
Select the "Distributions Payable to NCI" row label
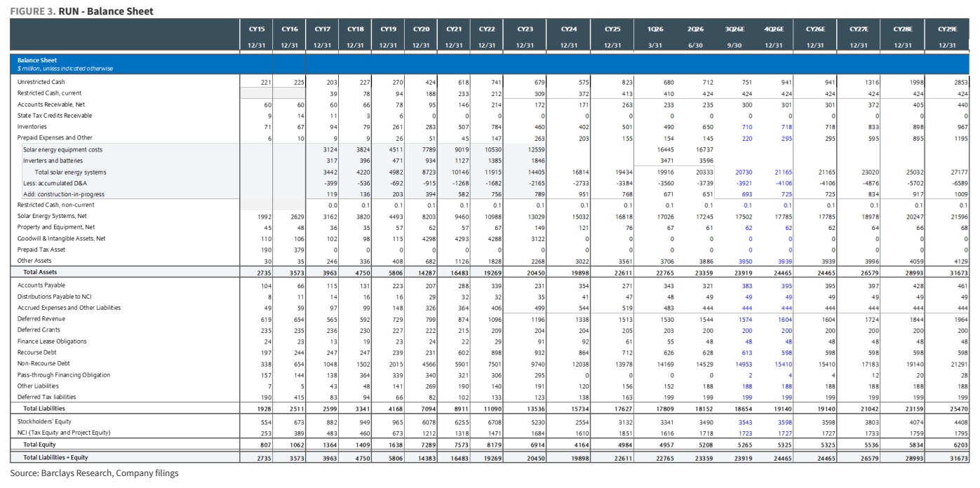coord(54,297)
